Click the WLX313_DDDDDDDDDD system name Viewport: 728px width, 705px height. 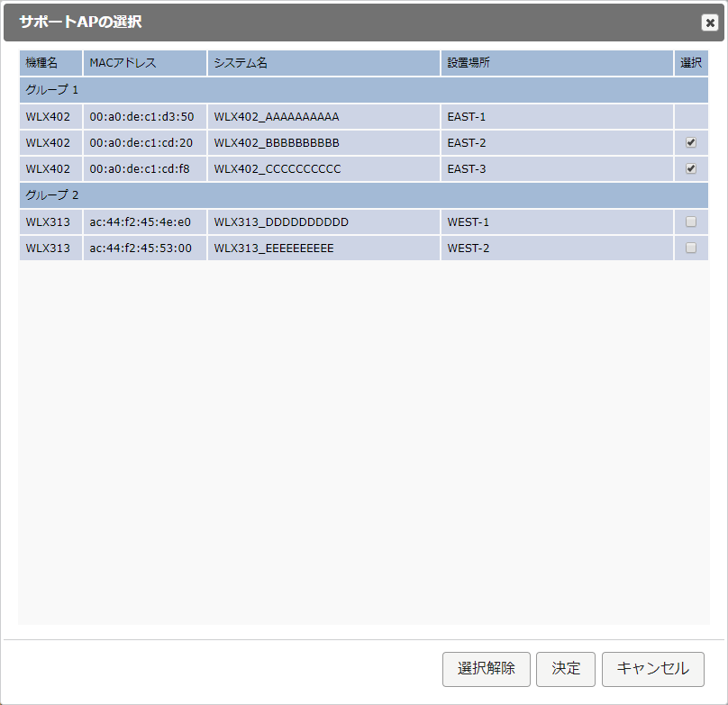click(281, 221)
